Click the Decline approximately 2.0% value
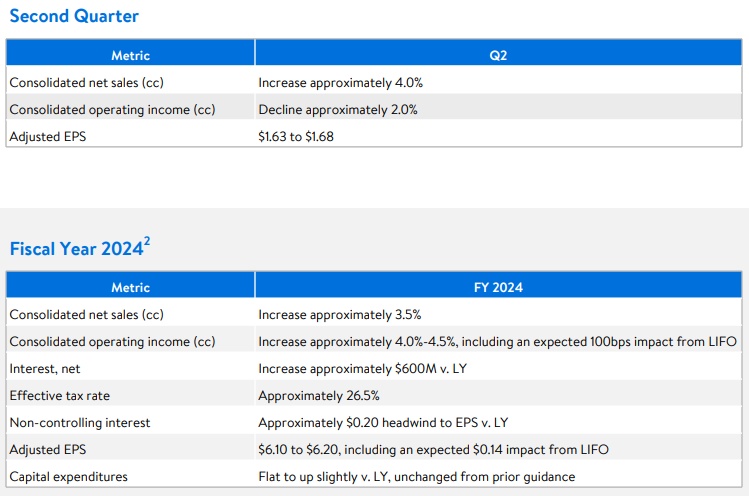This screenshot has height=496, width=749. click(x=338, y=109)
